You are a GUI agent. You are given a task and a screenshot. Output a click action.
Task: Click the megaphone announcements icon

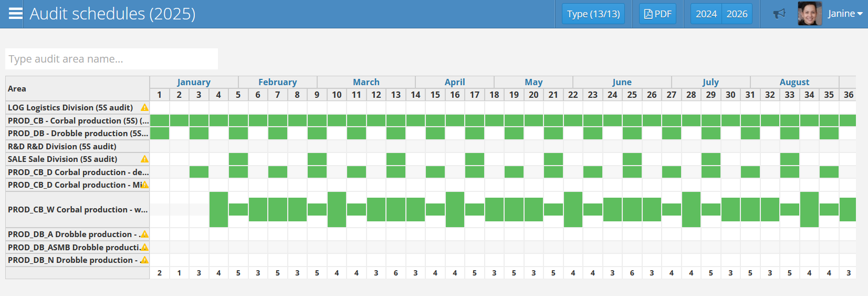(x=779, y=14)
